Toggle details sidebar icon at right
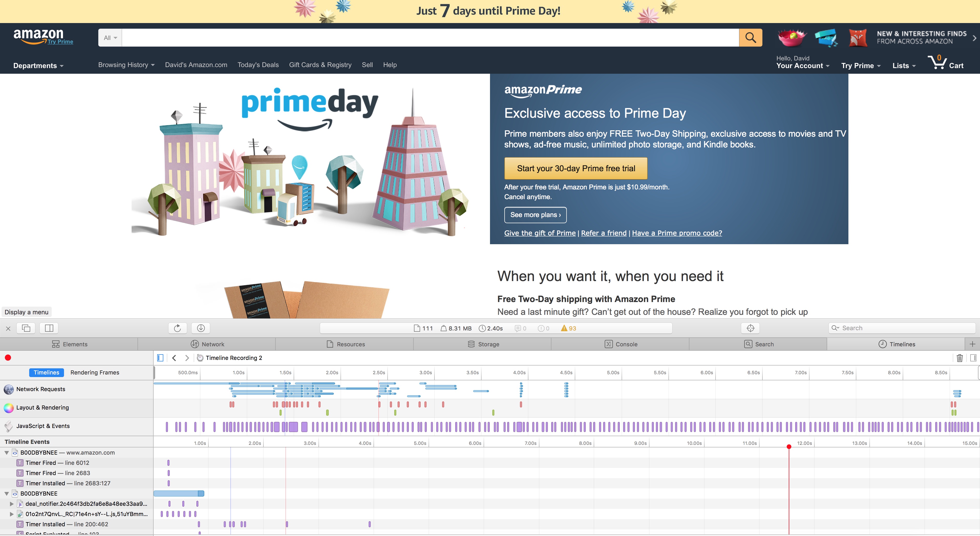 [x=973, y=358]
